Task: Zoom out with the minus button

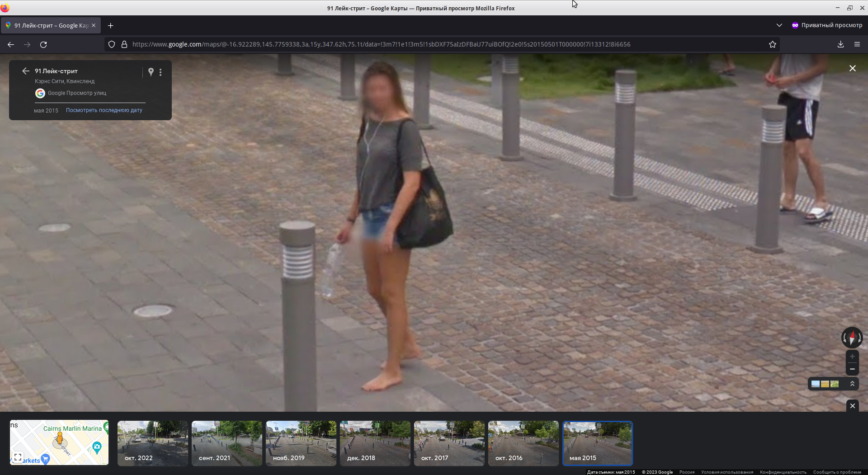Action: coord(852,369)
